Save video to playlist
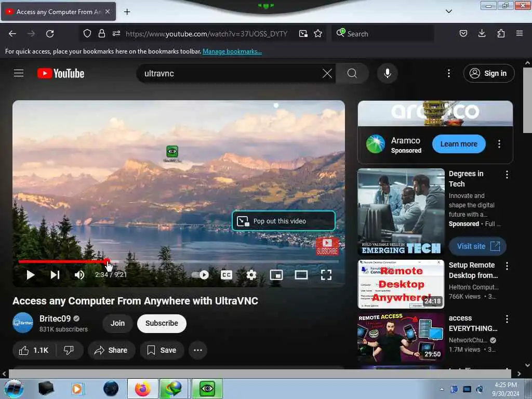 tap(162, 350)
